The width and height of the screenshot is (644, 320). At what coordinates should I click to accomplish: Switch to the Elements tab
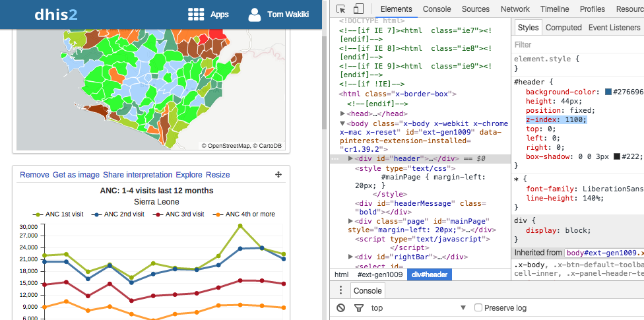point(396,9)
